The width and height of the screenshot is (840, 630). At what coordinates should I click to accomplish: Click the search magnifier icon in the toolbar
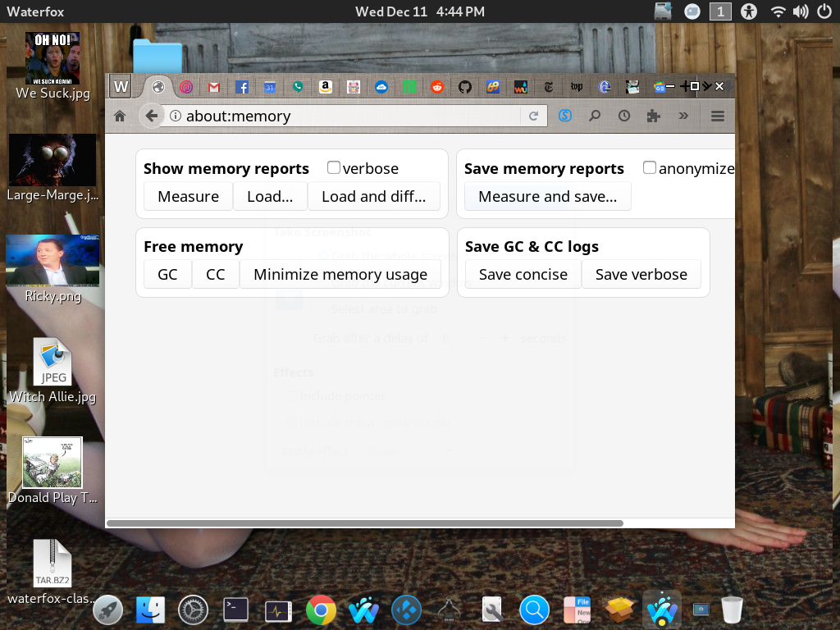595,116
